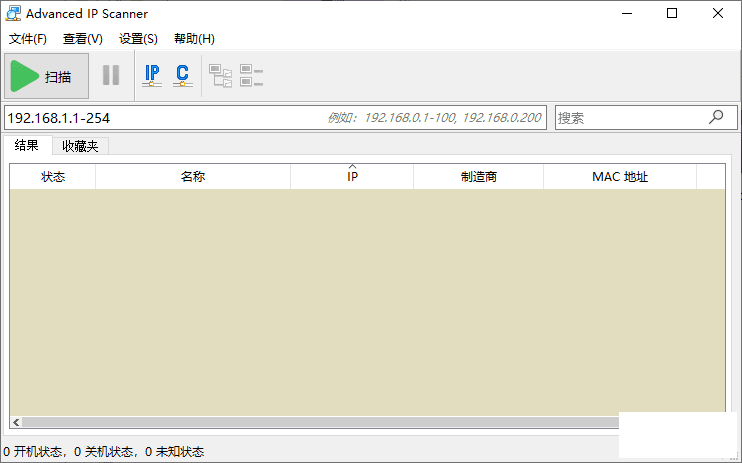Maximize the Advanced IP Scanner window

click(672, 14)
